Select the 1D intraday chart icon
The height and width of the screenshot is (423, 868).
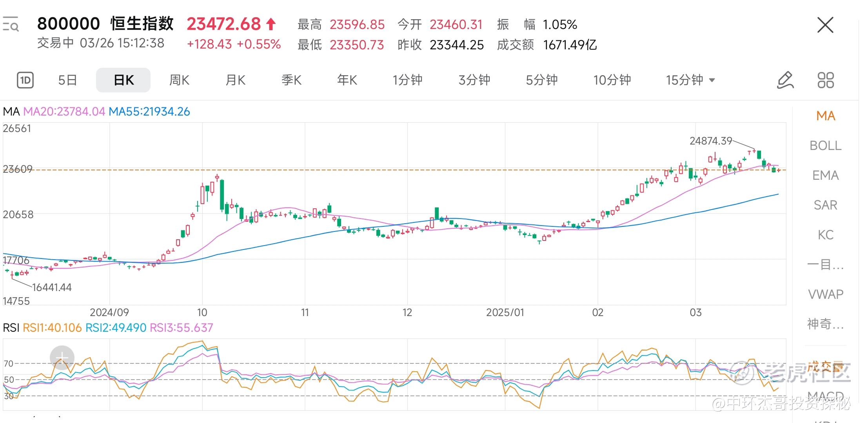click(25, 80)
